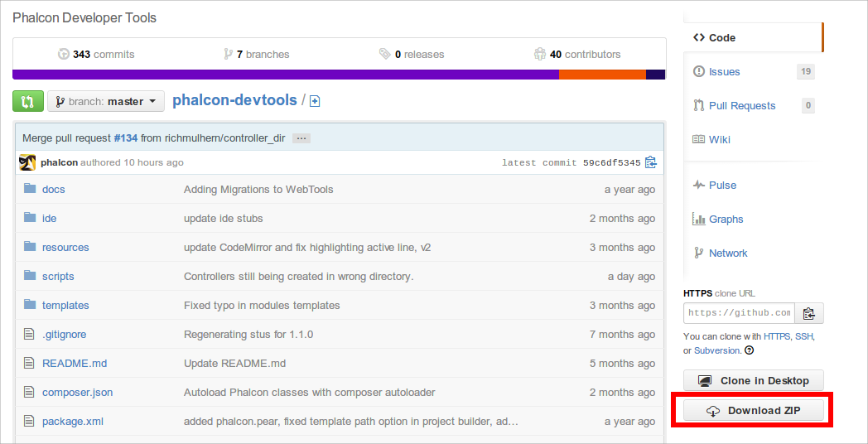Image resolution: width=868 pixels, height=444 pixels.
Task: Copy the clone URL to clipboard
Action: tap(809, 313)
